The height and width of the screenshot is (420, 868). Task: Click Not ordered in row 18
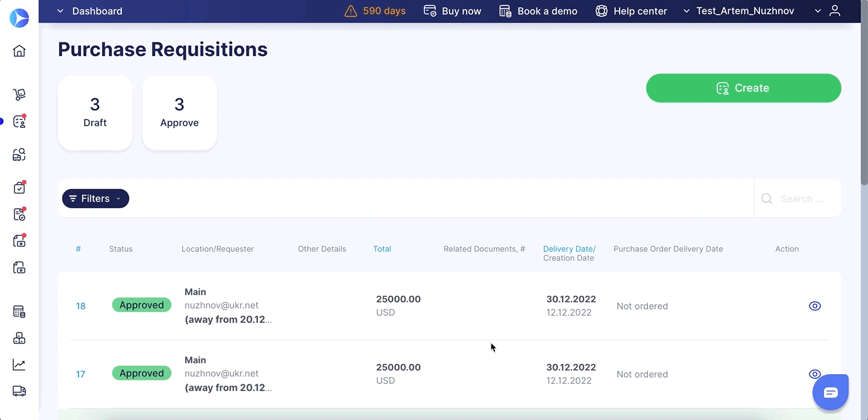(x=642, y=306)
